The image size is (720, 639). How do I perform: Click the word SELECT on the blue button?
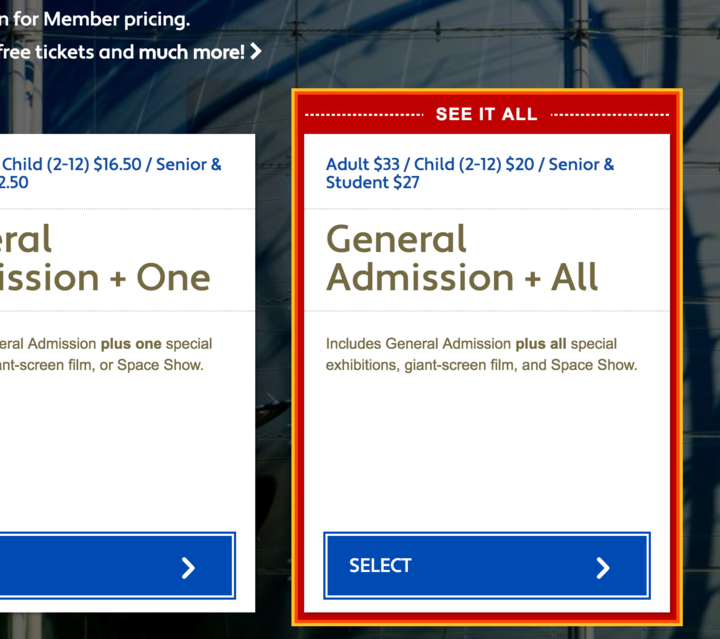click(380, 566)
